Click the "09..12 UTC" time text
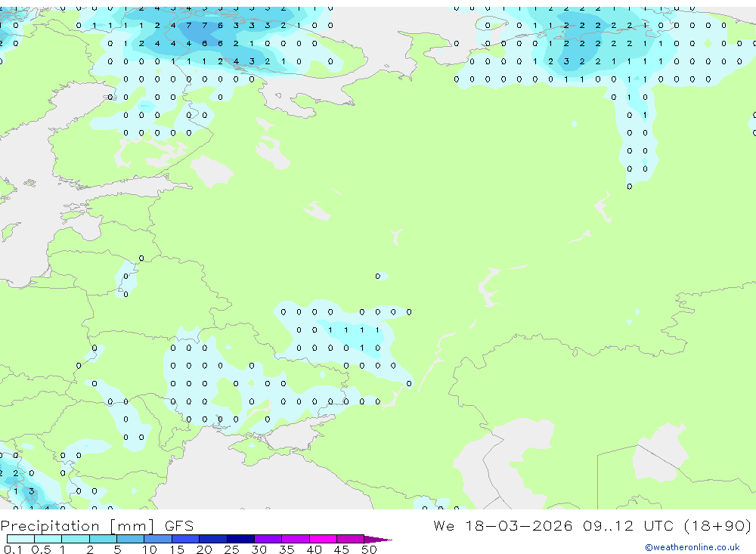The image size is (756, 554). (x=627, y=525)
